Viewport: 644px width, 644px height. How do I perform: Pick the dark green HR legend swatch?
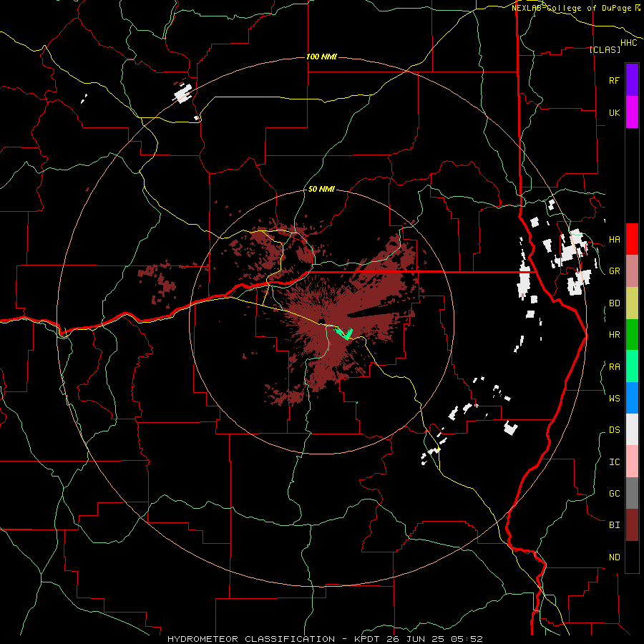(x=632, y=334)
